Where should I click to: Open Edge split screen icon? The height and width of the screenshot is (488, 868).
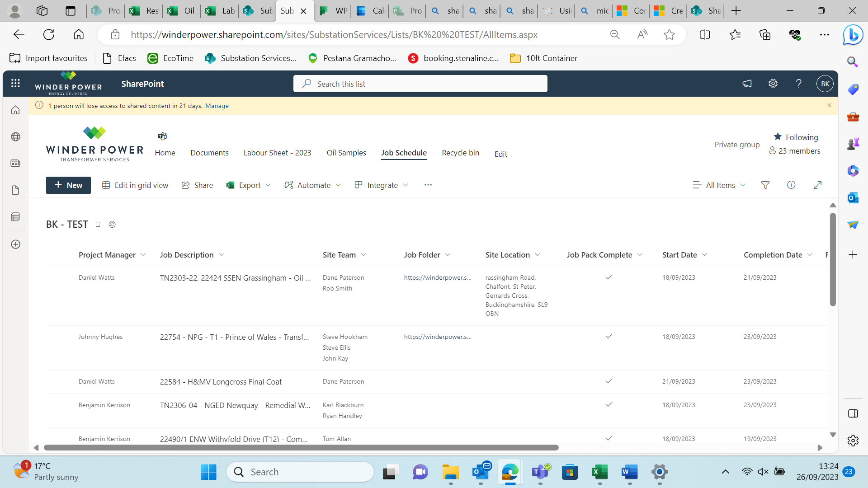click(705, 35)
